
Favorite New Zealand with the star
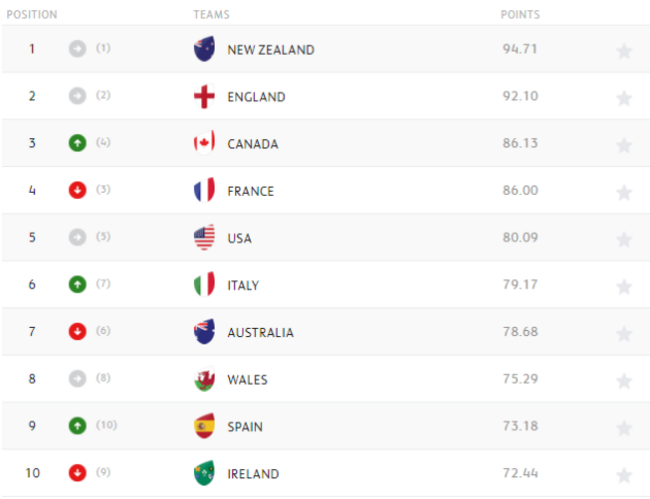[624, 51]
